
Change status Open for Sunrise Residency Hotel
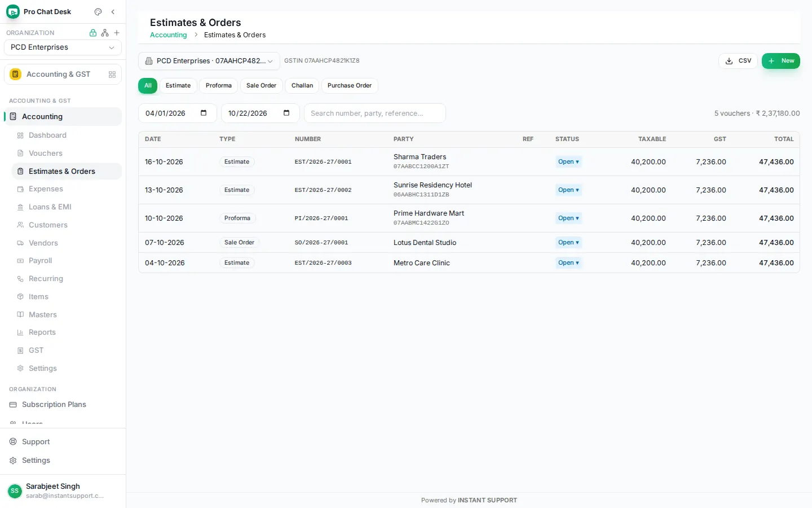click(568, 190)
